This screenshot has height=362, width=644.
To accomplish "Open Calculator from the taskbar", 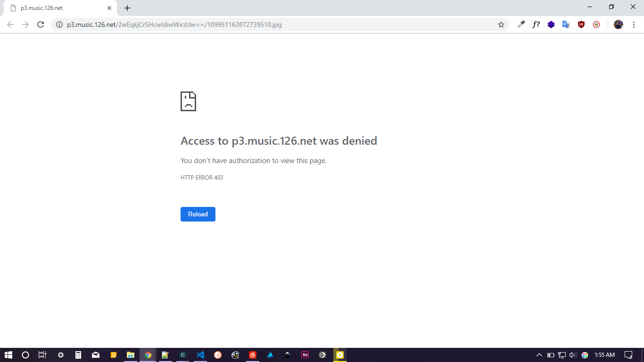I will (78, 355).
